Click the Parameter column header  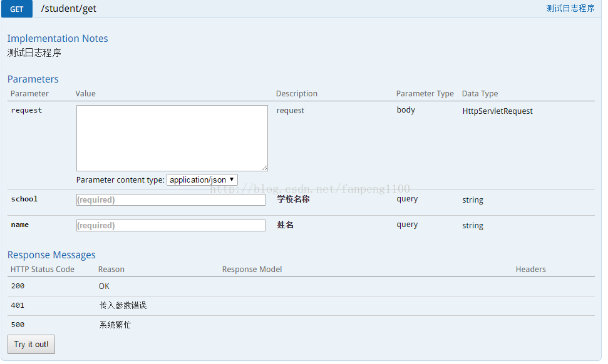pyautogui.click(x=29, y=93)
